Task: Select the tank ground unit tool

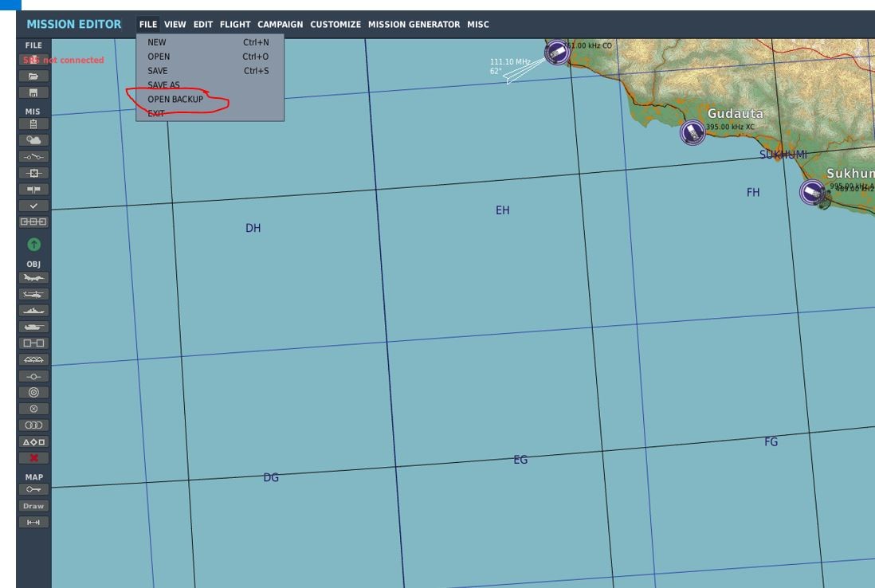Action: [33, 327]
